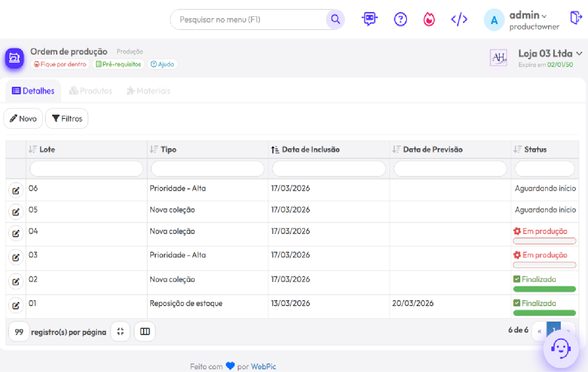Viewport: 588px width, 372px height.
Task: Click the help question mark icon
Action: point(400,19)
